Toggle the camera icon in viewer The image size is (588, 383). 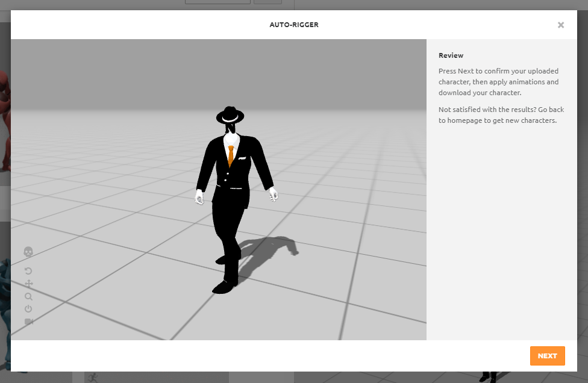pos(29,322)
